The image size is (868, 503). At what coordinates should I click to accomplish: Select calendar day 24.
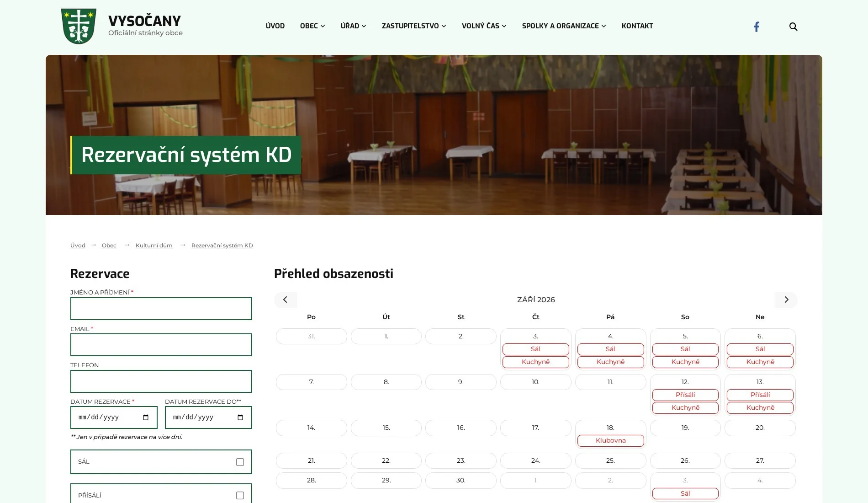coord(536,460)
